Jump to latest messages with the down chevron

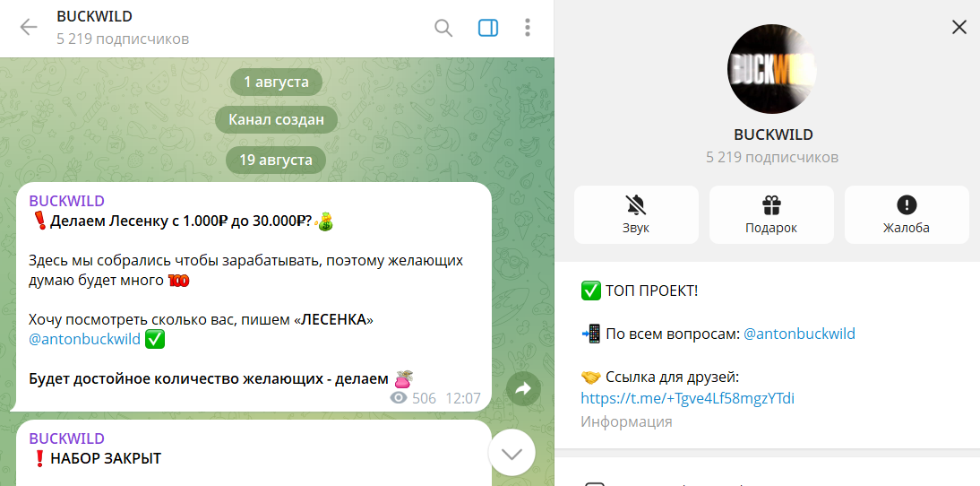511,453
